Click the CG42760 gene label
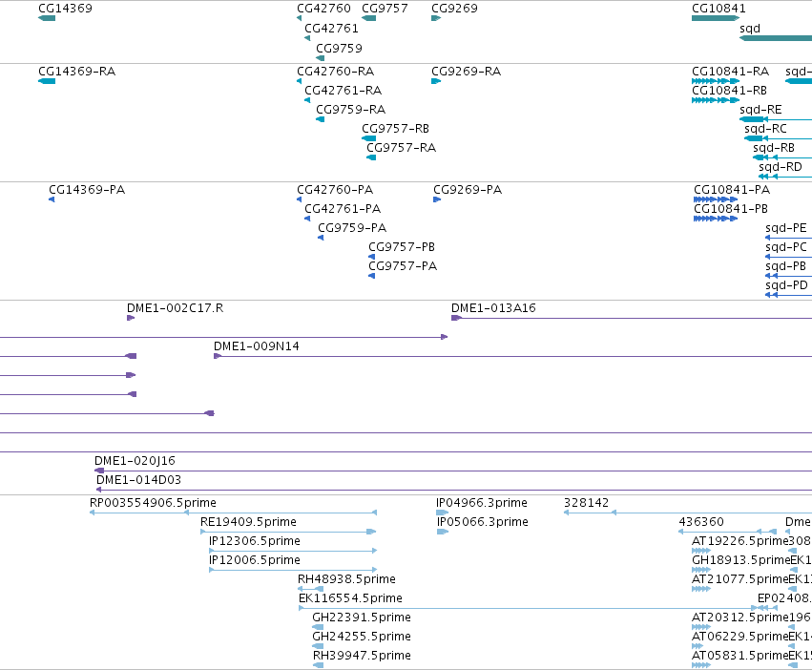Image resolution: width=812 pixels, height=670 pixels. (x=323, y=9)
